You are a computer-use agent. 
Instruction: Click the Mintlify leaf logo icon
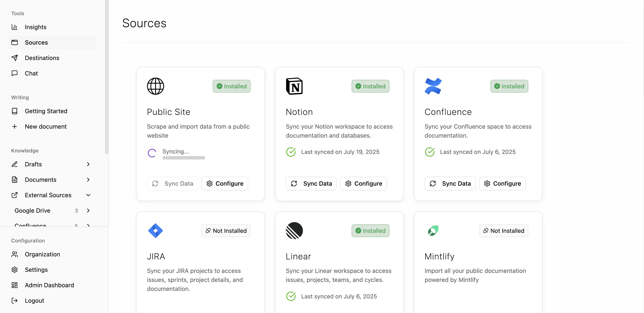pos(433,230)
